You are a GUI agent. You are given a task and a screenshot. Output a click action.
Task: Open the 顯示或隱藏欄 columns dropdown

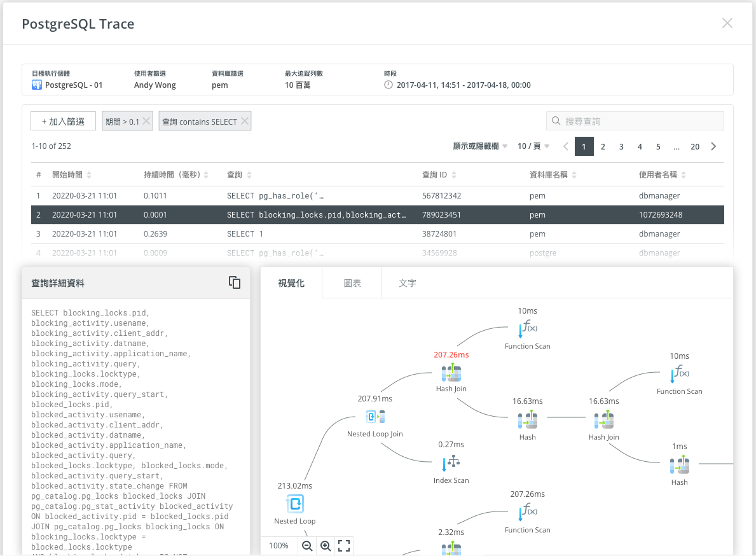click(x=480, y=146)
